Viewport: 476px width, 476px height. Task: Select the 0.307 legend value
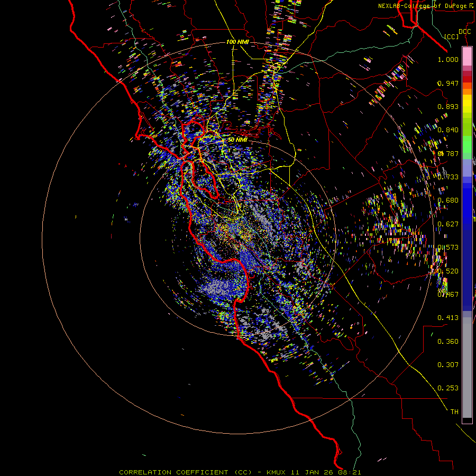coord(448,365)
